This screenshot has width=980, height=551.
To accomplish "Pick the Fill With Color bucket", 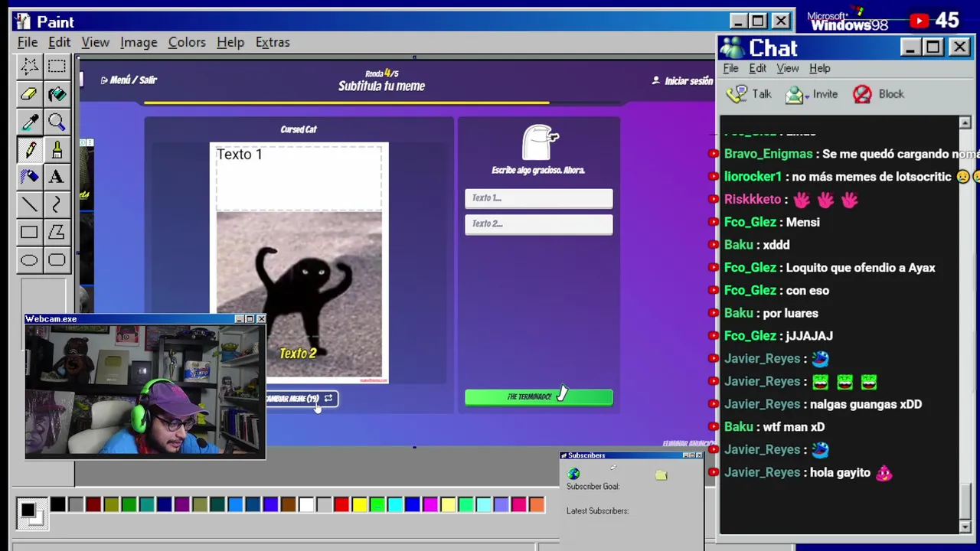I will click(x=57, y=94).
